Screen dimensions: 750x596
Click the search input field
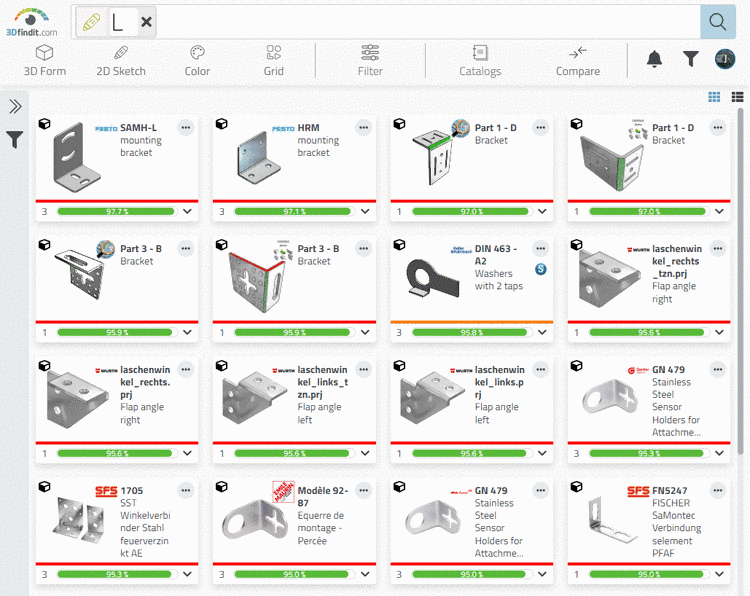(428, 22)
